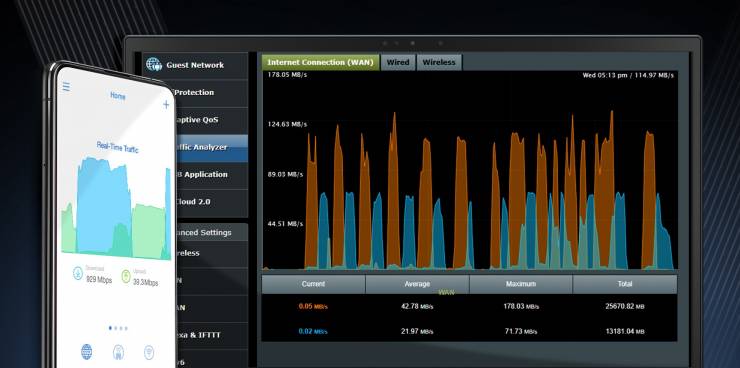Click the 929 Mbps download speed on phone
This screenshot has height=368, width=740.
[x=99, y=280]
